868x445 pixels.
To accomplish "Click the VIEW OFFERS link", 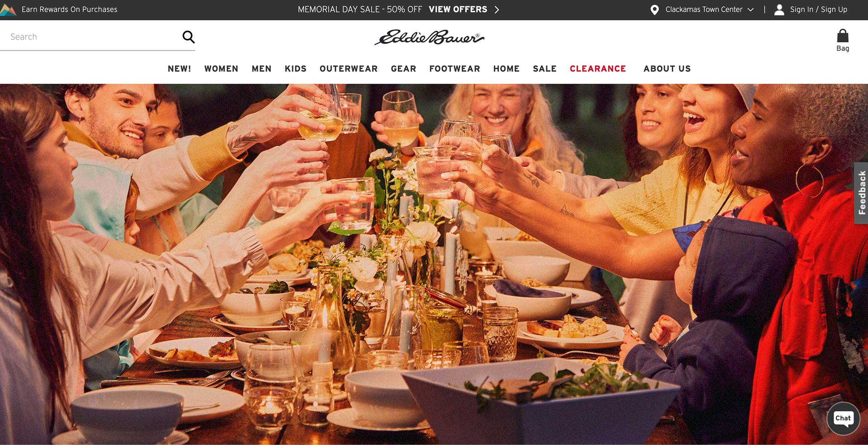I will (458, 9).
